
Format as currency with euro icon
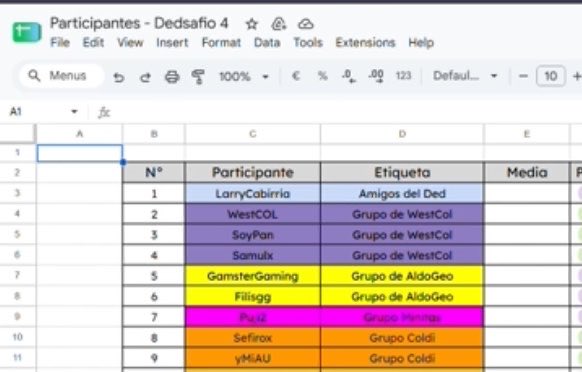pyautogui.click(x=296, y=76)
